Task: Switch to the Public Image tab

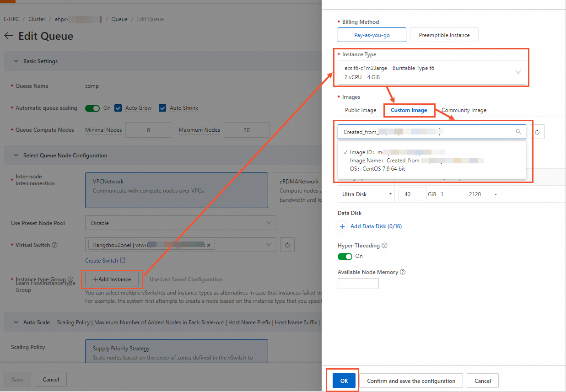Action: (x=361, y=110)
